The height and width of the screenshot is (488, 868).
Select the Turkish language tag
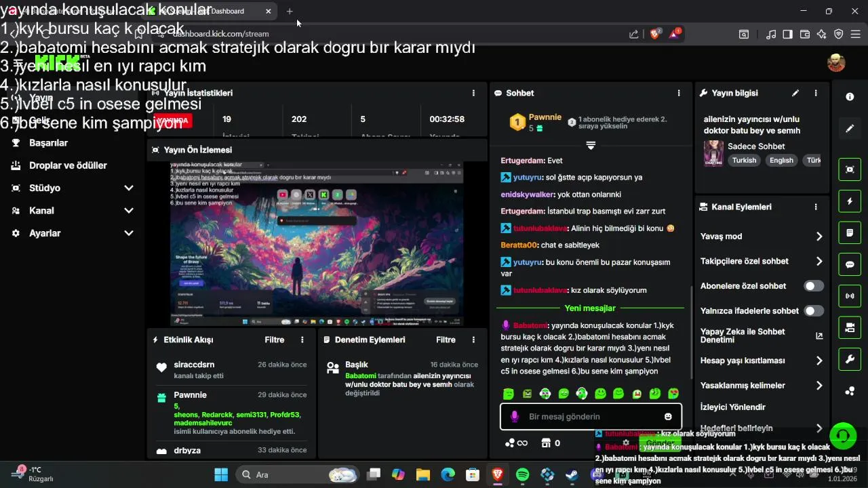click(744, 161)
